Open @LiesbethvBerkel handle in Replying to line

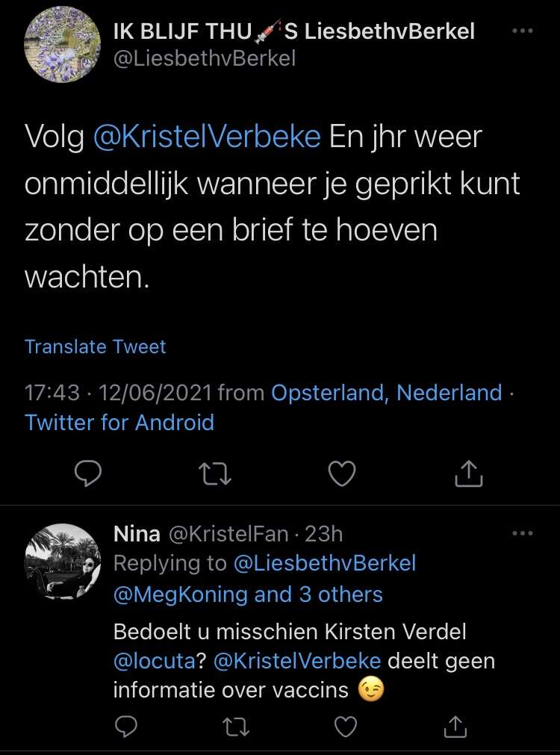click(325, 564)
